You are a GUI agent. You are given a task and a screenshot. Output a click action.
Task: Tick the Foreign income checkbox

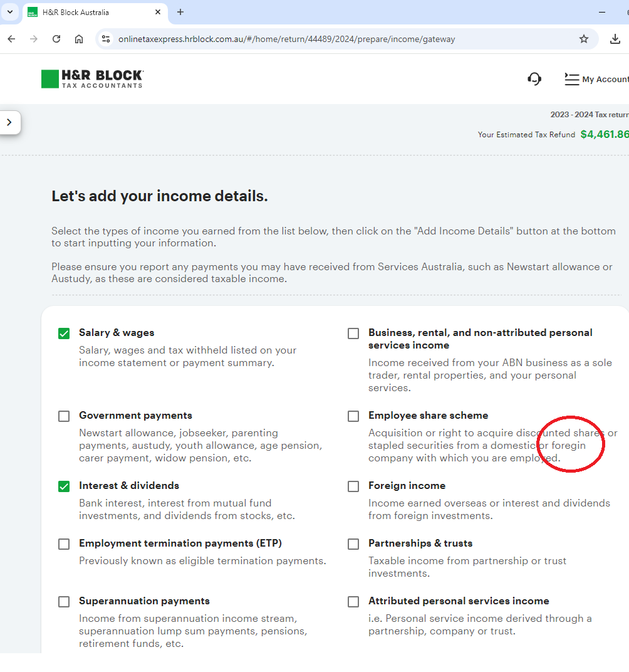click(x=353, y=486)
